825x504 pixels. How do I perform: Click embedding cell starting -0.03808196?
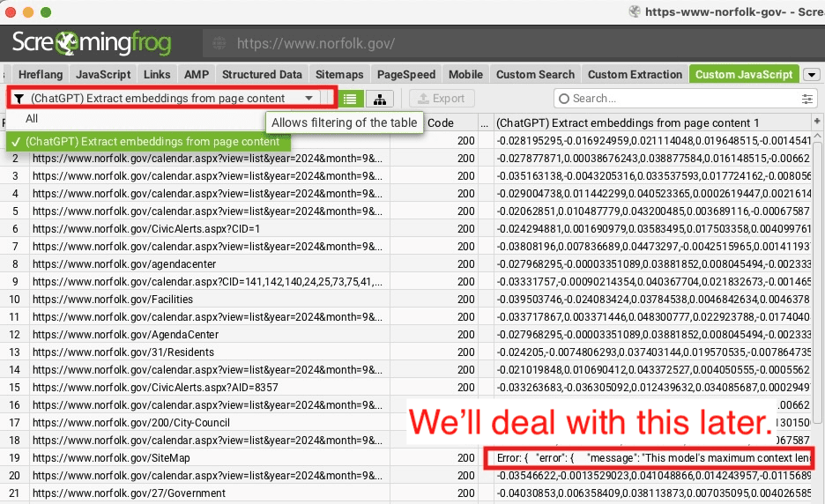tap(652, 246)
